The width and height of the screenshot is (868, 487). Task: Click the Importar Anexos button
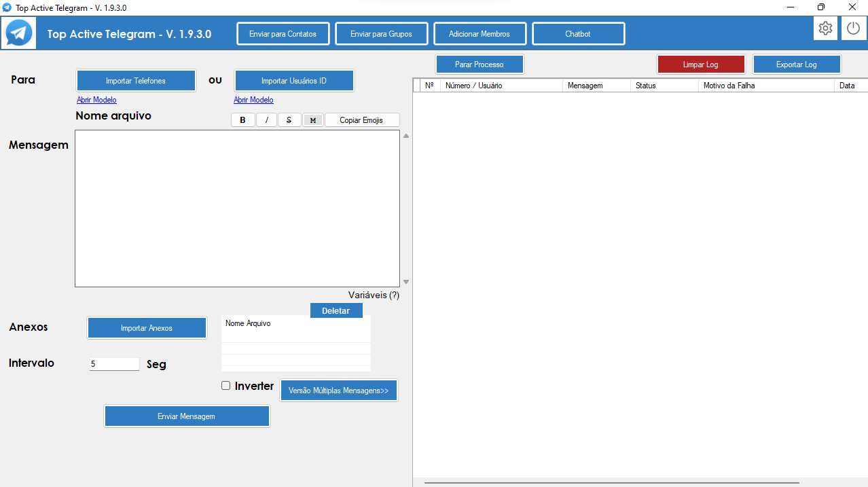tap(147, 328)
